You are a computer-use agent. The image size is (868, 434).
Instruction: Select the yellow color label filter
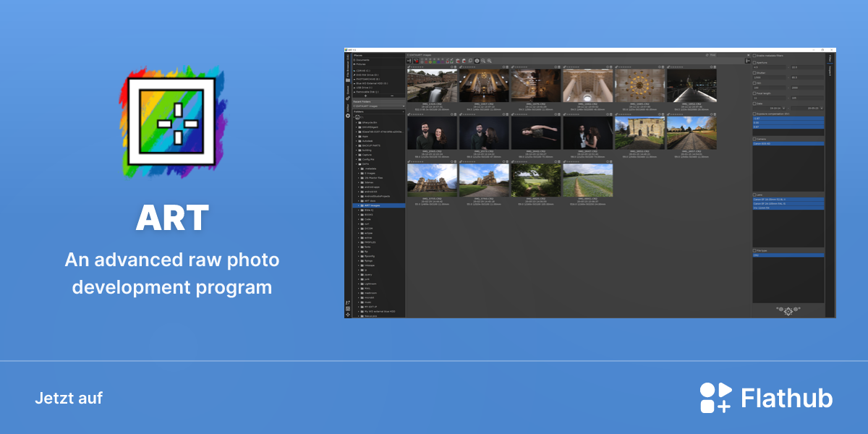click(430, 61)
